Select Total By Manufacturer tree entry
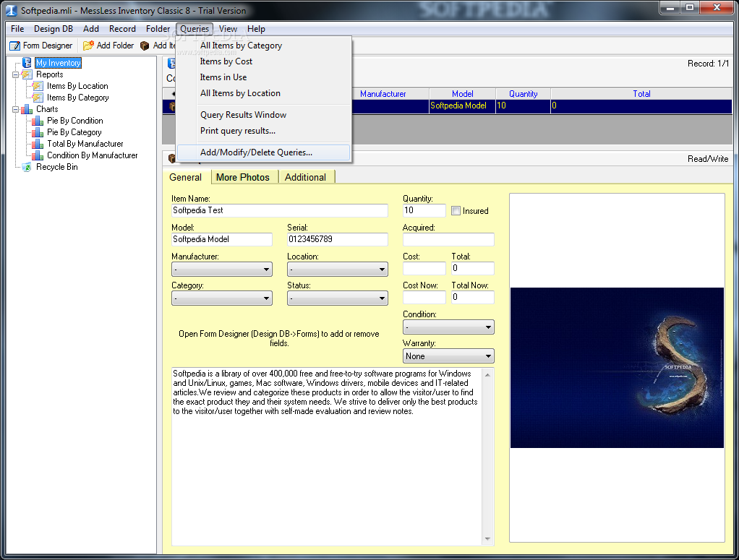Image resolution: width=739 pixels, height=560 pixels. pyautogui.click(x=85, y=144)
